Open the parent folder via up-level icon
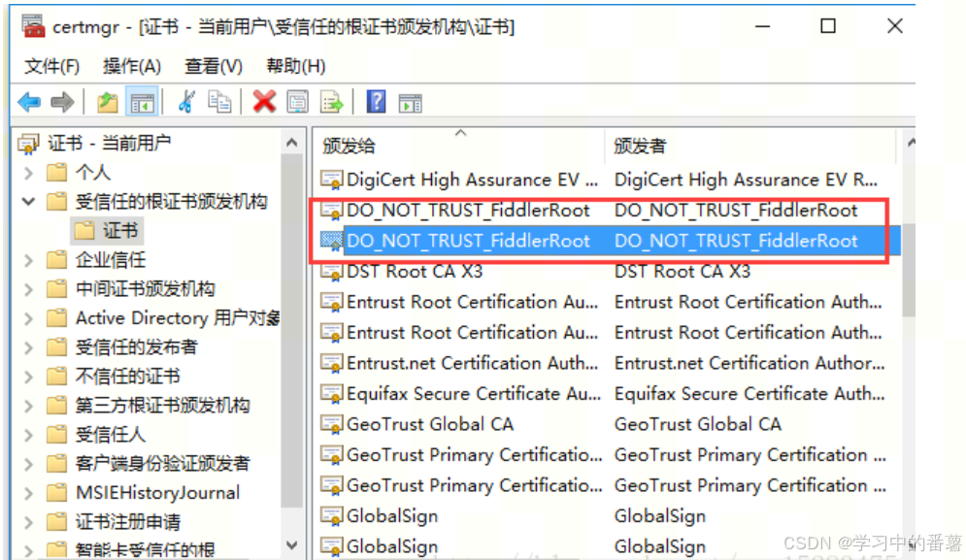Image resolution: width=966 pixels, height=560 pixels. click(106, 101)
